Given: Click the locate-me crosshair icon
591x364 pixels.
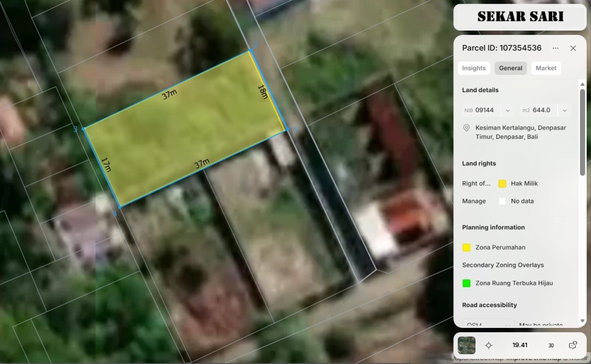Looking at the screenshot, I should [x=489, y=345].
